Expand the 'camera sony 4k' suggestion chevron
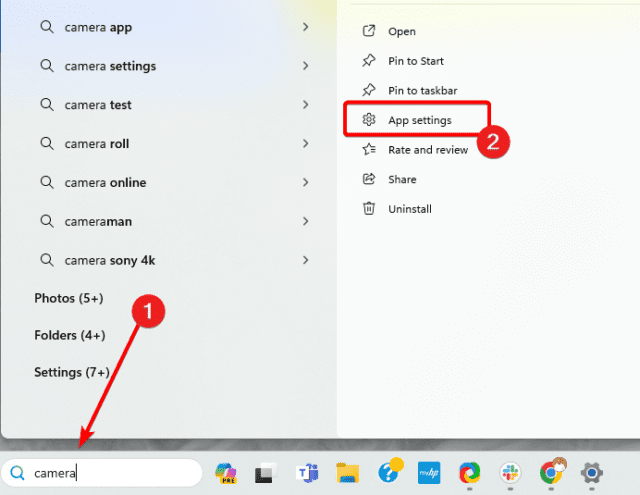Screen dimensions: 640x495 305,260
